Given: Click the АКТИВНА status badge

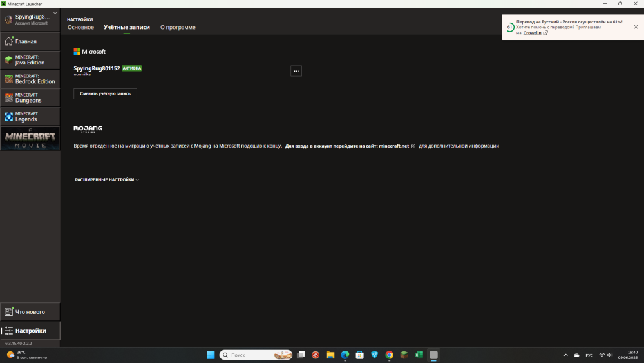Looking at the screenshot, I should coord(132,68).
